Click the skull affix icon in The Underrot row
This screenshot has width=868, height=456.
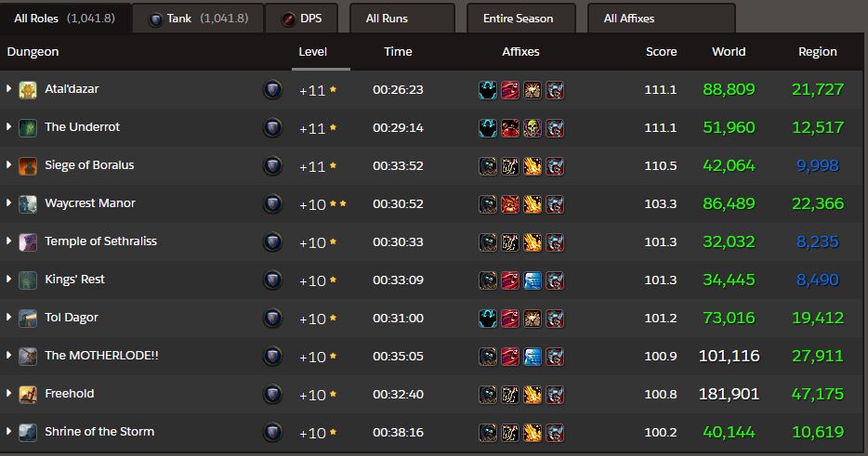tap(532, 128)
